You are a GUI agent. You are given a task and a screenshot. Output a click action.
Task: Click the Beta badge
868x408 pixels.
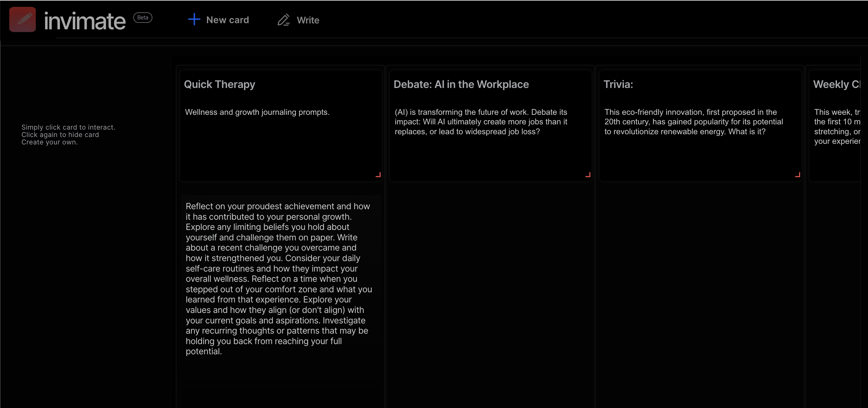coord(143,18)
